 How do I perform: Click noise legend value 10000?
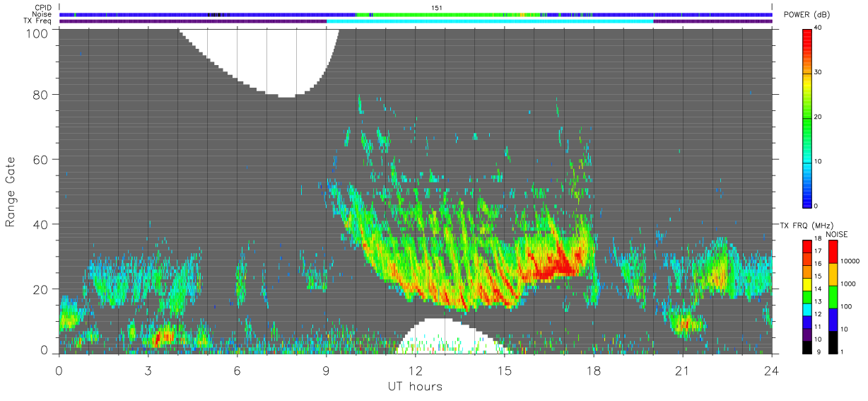tap(850, 262)
